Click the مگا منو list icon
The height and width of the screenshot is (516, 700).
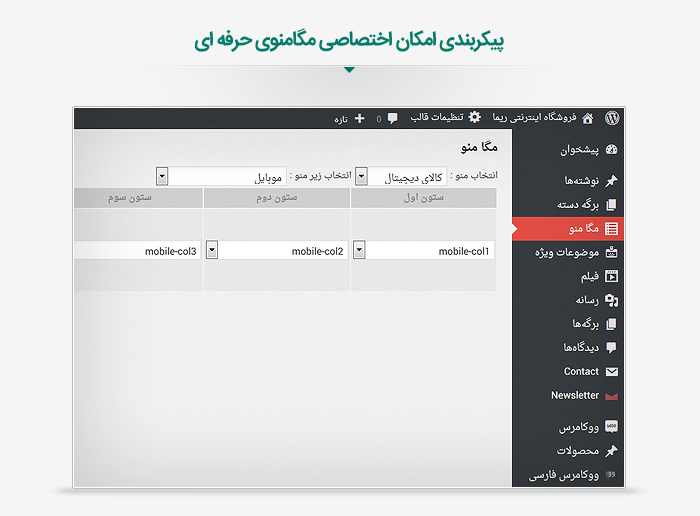611,229
